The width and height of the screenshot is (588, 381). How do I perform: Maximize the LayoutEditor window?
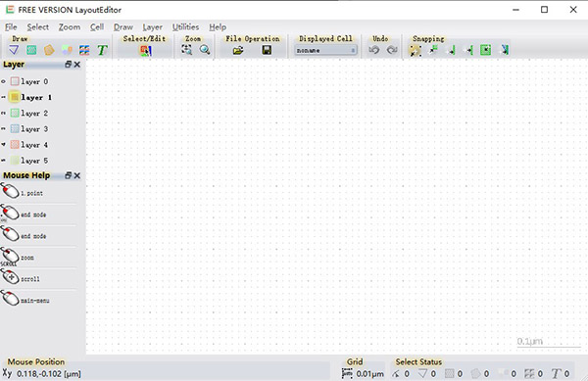544,10
